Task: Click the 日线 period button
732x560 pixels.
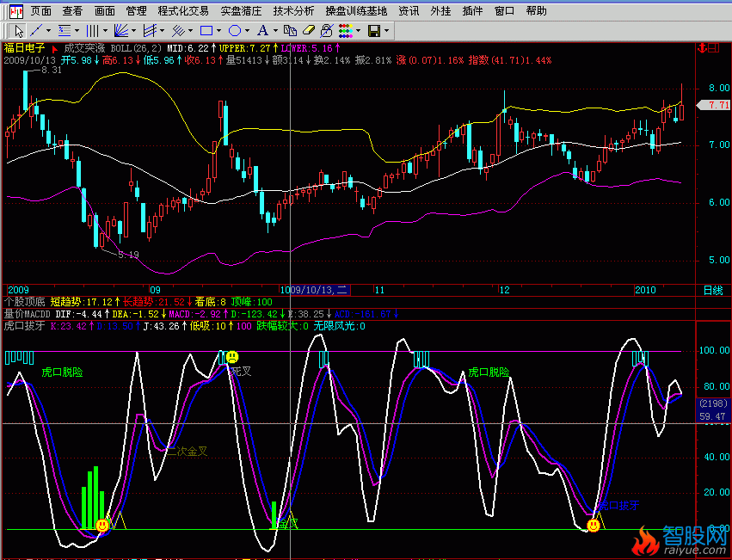Action: 713,291
